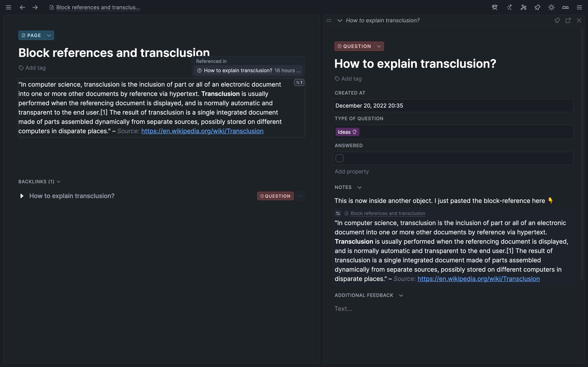Open the graph view icon
588x367 pixels.
pyautogui.click(x=523, y=7)
